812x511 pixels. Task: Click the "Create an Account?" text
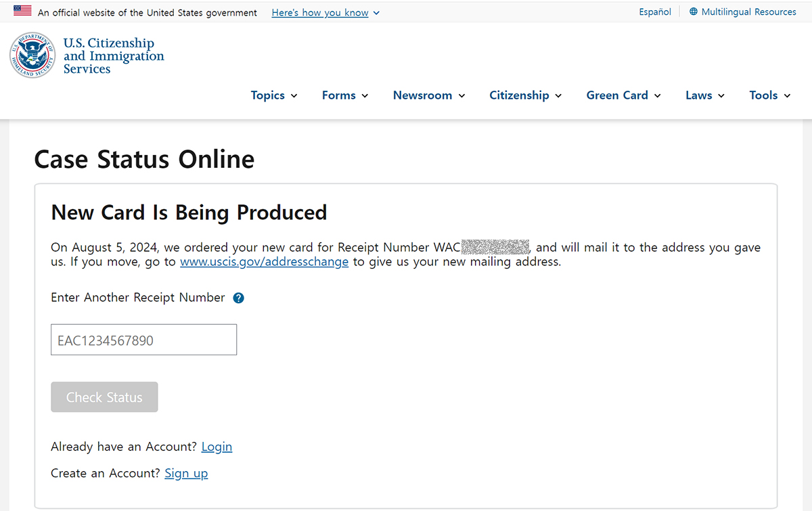106,473
